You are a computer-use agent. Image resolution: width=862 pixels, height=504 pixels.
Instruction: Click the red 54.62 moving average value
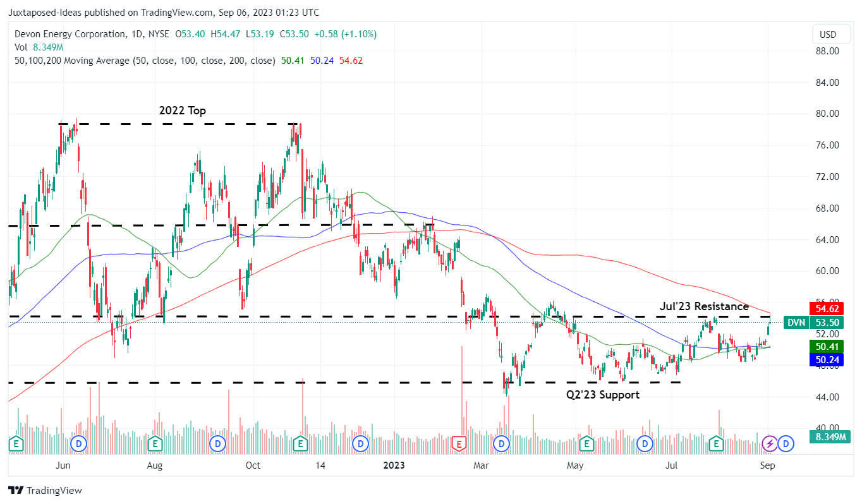coord(351,61)
